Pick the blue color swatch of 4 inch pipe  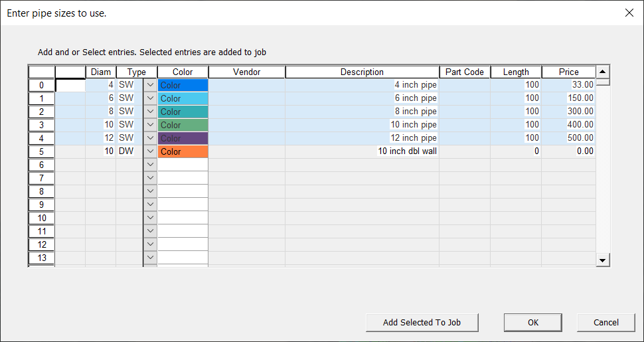coord(183,85)
